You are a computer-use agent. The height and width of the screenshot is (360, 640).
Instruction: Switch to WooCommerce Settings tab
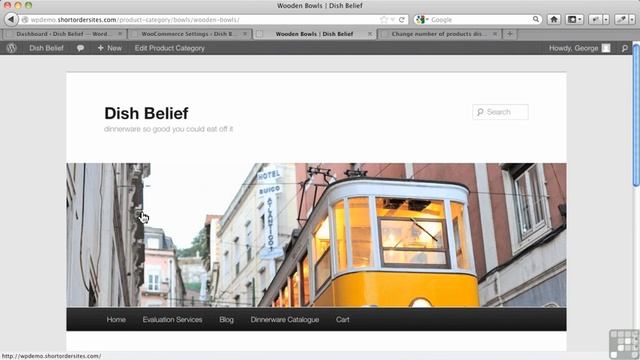point(189,34)
